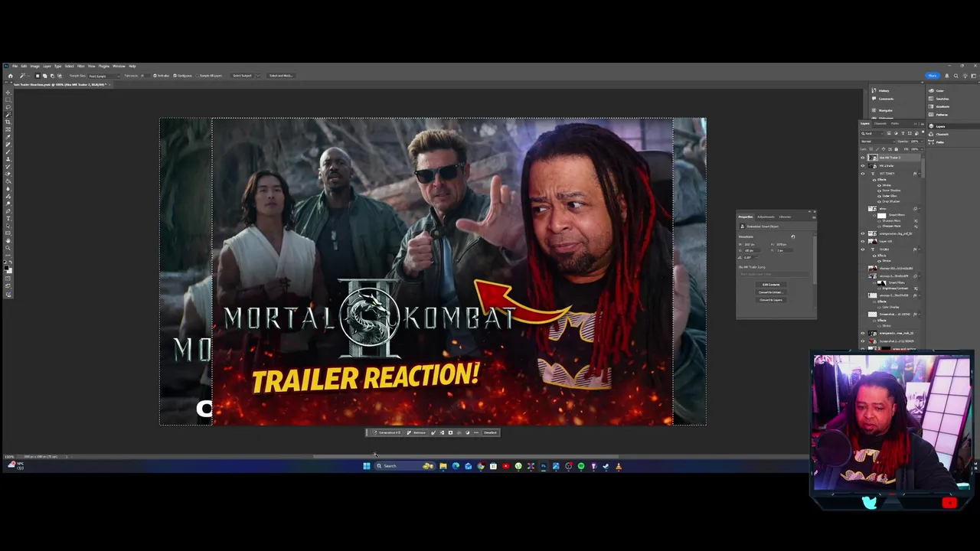The width and height of the screenshot is (980, 551).
Task: Select the Brush tool
Action: tap(8, 152)
